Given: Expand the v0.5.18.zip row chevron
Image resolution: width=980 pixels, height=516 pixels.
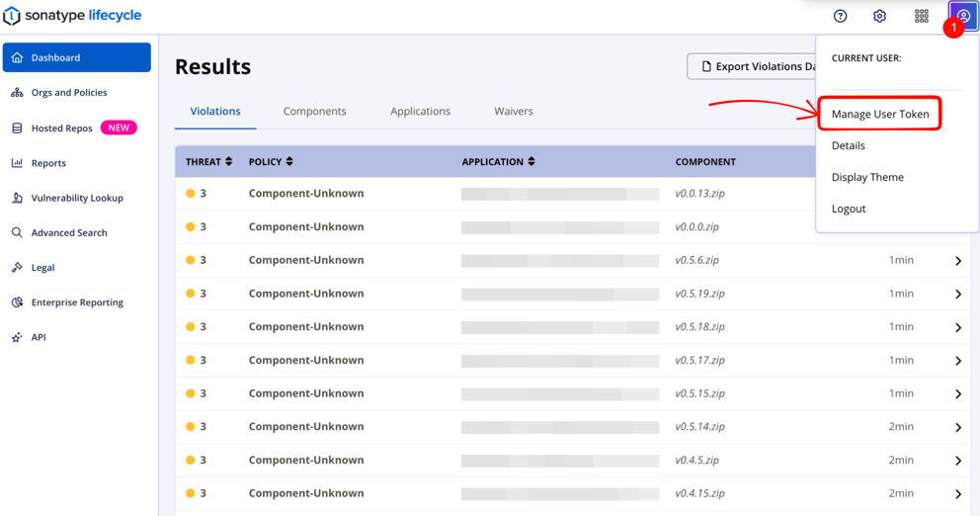Looking at the screenshot, I should click(958, 327).
